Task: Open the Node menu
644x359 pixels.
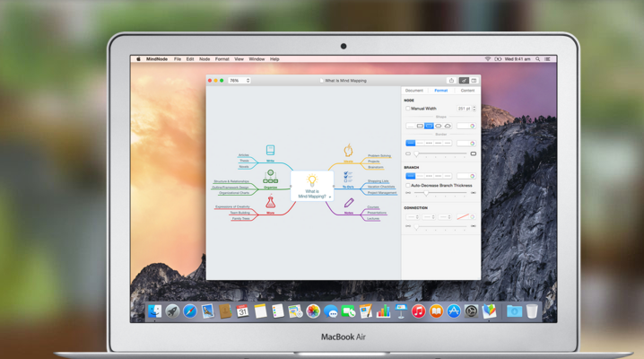Action: pos(205,59)
